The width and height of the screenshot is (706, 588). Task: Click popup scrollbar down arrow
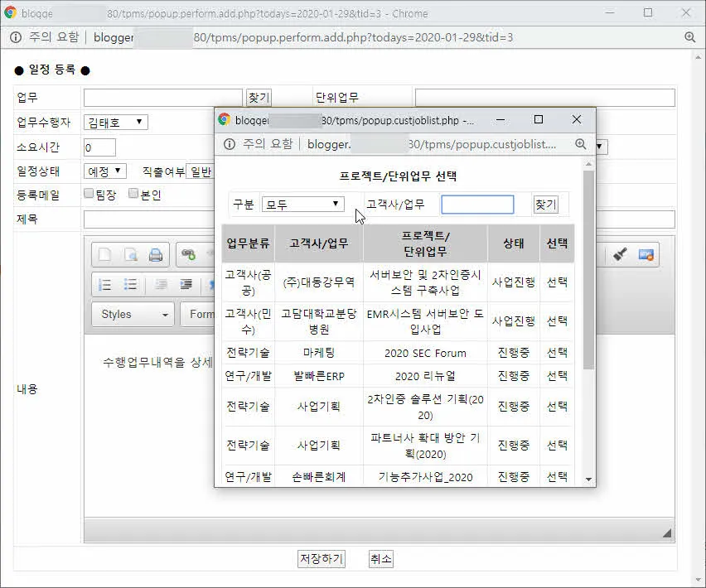(588, 480)
